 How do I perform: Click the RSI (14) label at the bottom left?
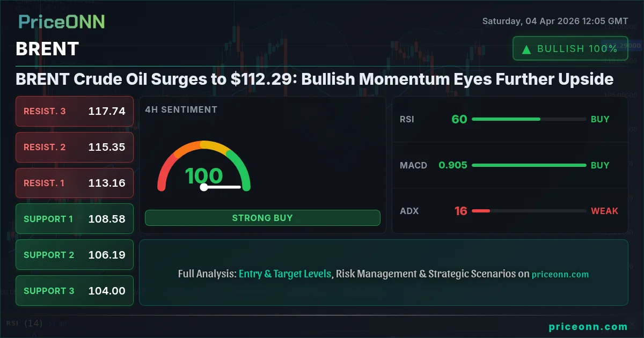point(25,323)
